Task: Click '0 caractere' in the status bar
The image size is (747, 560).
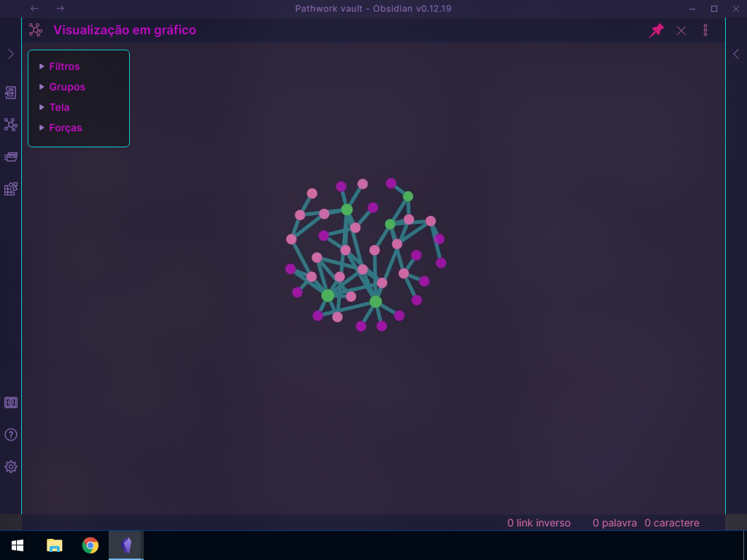Action: pyautogui.click(x=672, y=523)
